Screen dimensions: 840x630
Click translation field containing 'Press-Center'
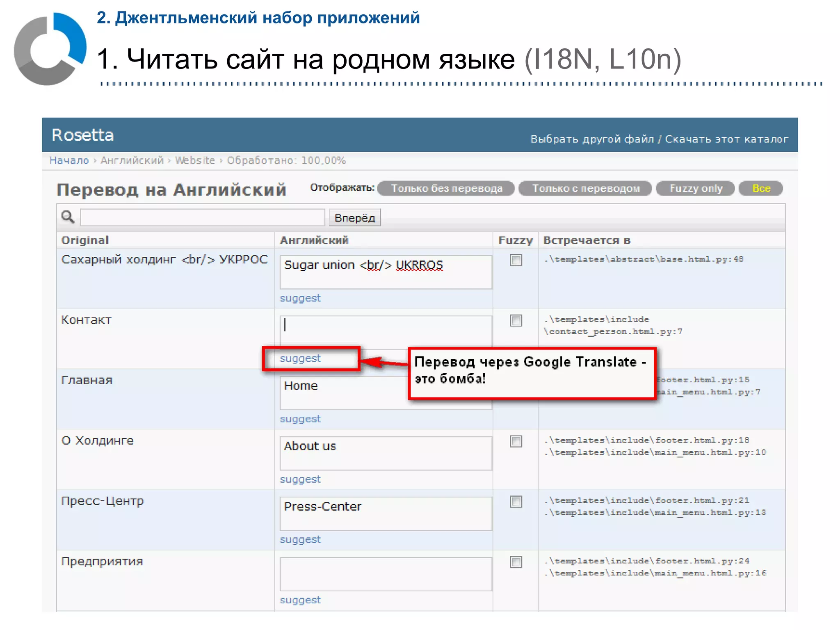coord(386,514)
